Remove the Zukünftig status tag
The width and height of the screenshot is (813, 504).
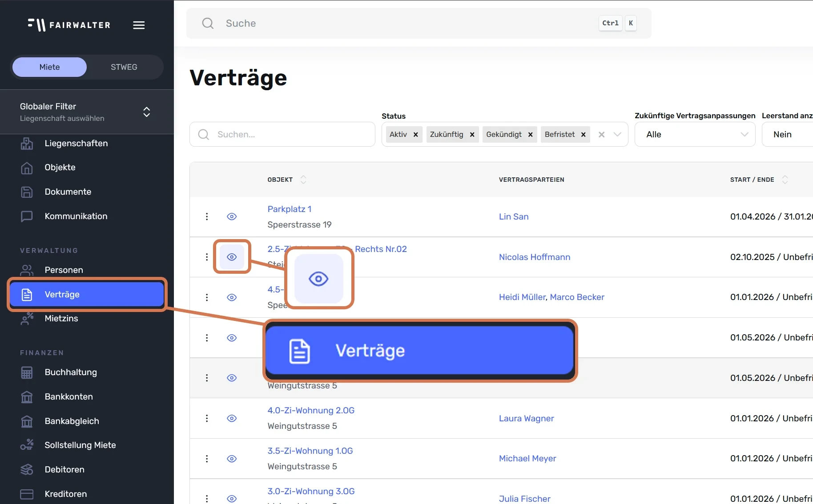coord(472,135)
